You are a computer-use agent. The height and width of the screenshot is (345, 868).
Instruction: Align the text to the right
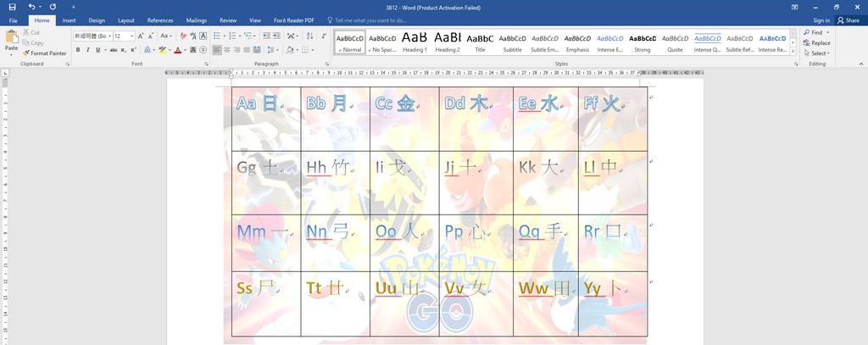237,50
